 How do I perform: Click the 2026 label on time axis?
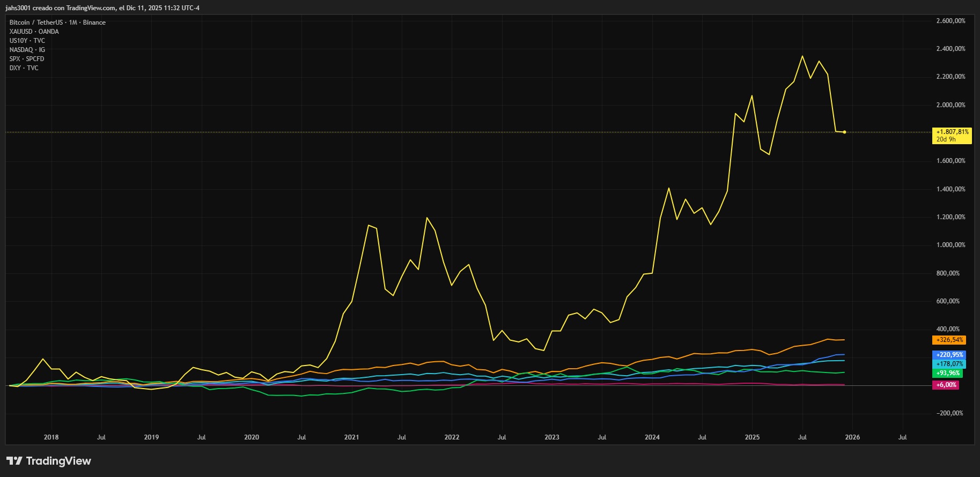click(852, 437)
